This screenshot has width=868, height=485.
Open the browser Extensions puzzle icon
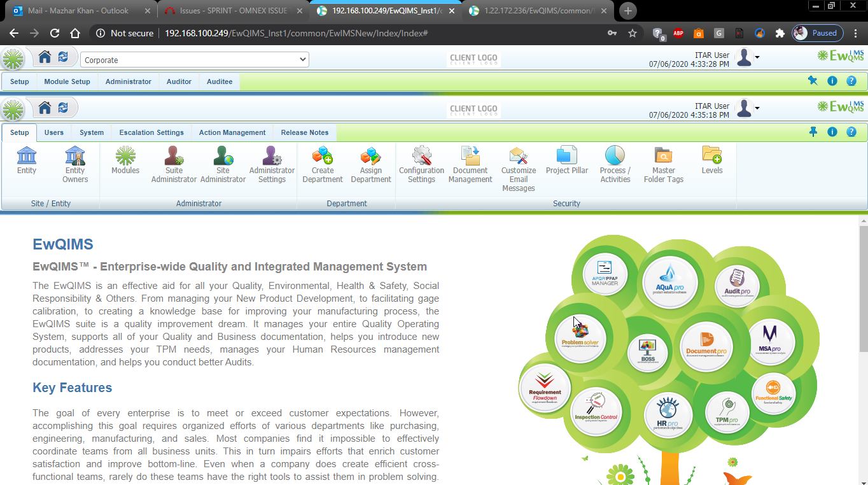click(780, 33)
